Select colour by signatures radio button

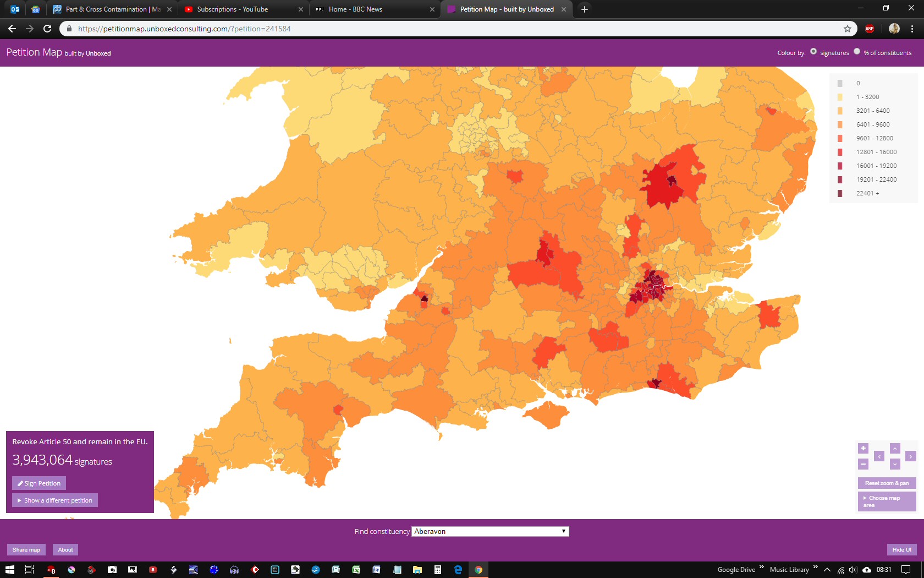(x=813, y=52)
